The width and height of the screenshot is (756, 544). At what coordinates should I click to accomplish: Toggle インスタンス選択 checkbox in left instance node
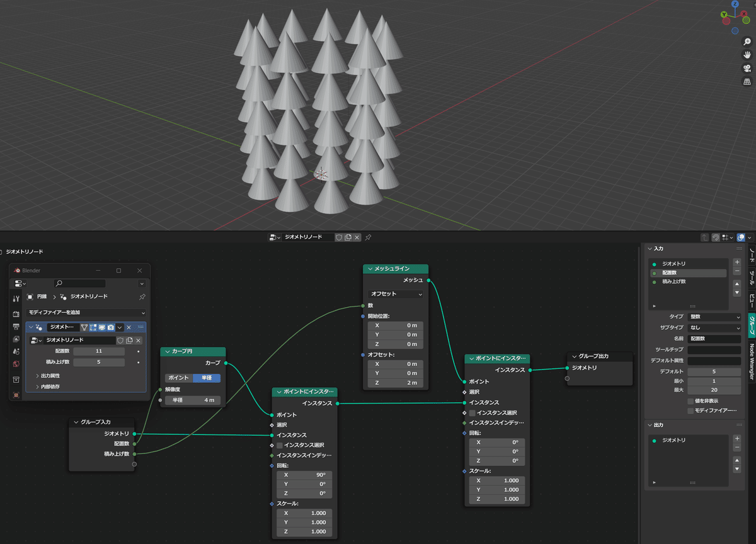pyautogui.click(x=279, y=445)
